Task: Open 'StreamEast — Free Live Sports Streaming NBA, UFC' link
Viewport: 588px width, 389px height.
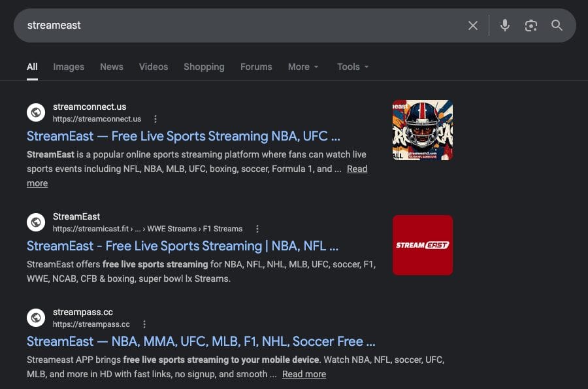Action: pyautogui.click(x=184, y=136)
